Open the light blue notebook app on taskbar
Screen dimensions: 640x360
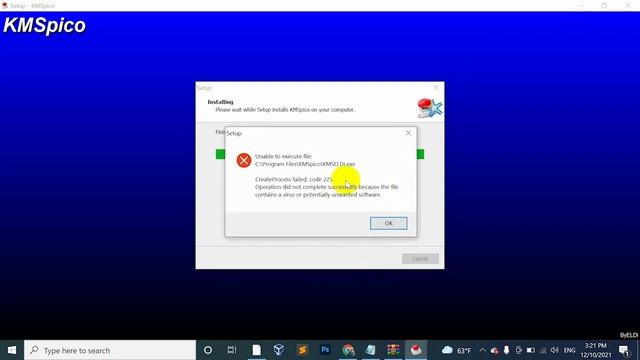pyautogui.click(x=371, y=350)
